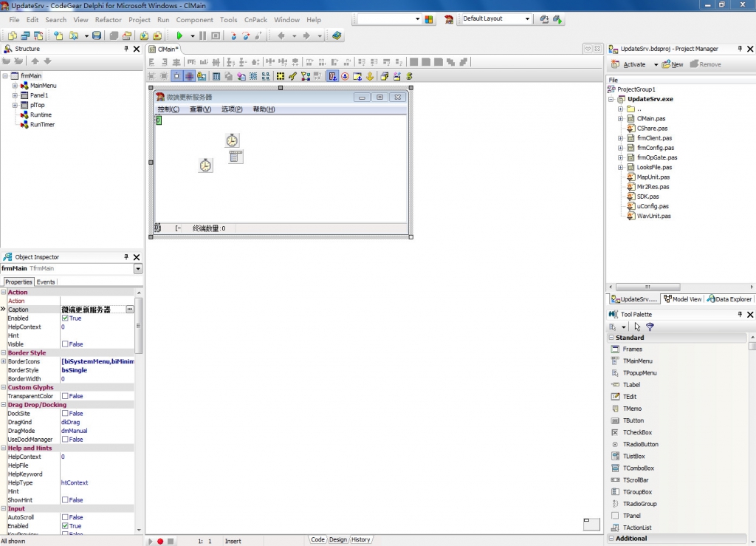Click the macro record red circle icon
The width and height of the screenshot is (756, 546).
(x=160, y=541)
